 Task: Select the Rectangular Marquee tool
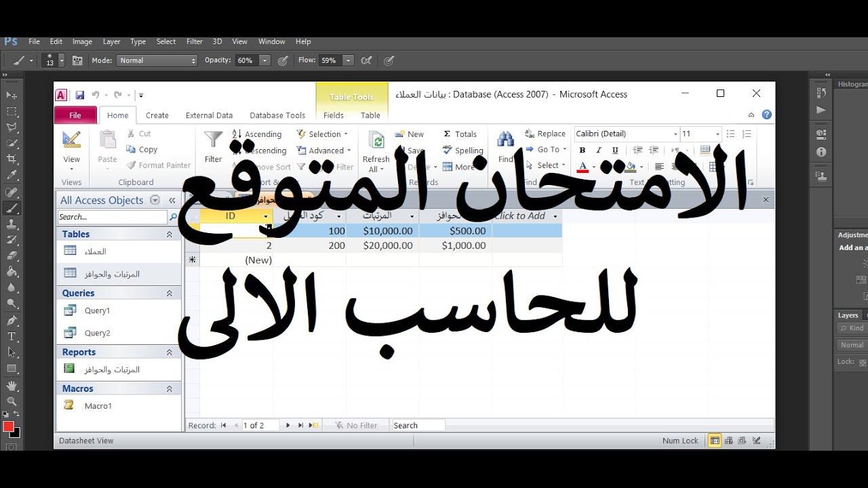click(x=12, y=111)
